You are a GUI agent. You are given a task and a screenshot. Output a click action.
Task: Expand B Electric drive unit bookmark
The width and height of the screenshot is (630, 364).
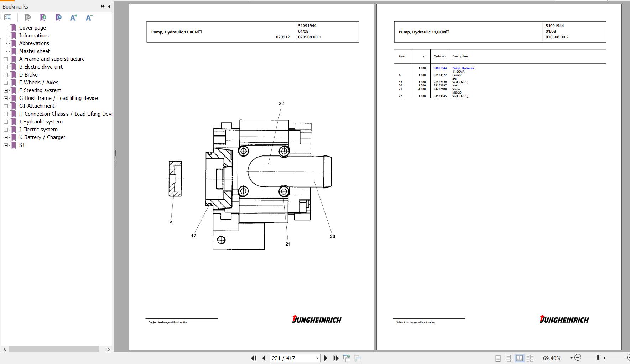6,67
